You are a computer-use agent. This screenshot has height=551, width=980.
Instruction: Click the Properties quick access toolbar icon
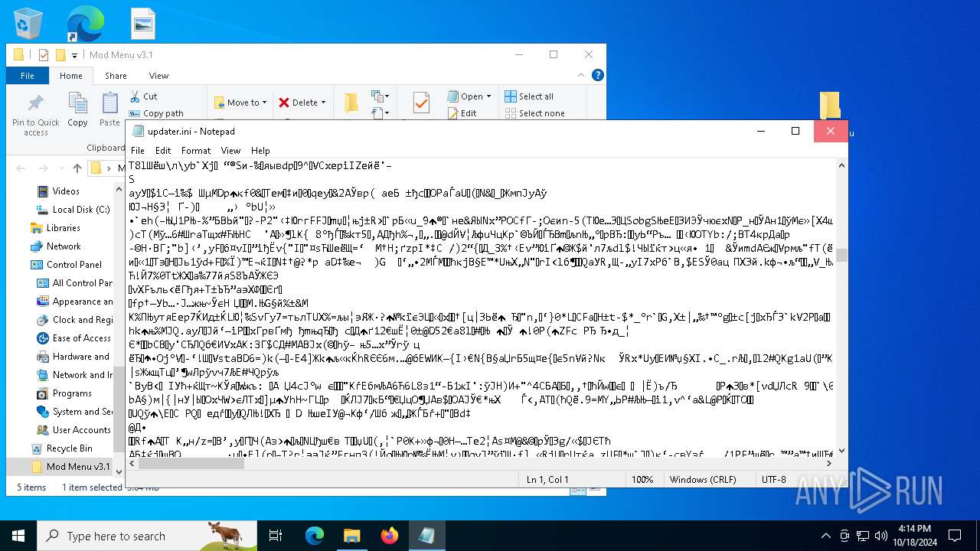pyautogui.click(x=44, y=55)
